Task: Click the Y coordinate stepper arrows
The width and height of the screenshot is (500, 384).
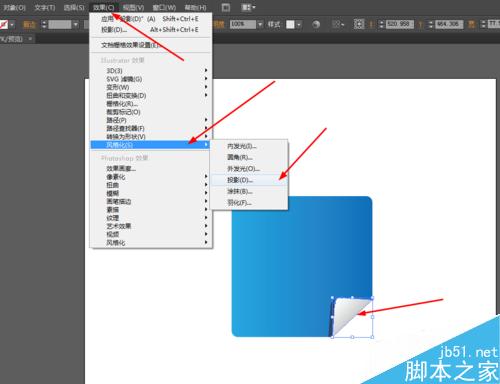Action: [431, 24]
